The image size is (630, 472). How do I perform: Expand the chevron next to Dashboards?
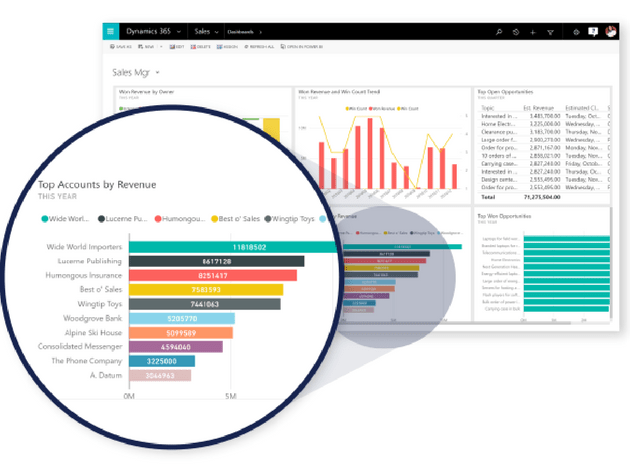(x=261, y=32)
